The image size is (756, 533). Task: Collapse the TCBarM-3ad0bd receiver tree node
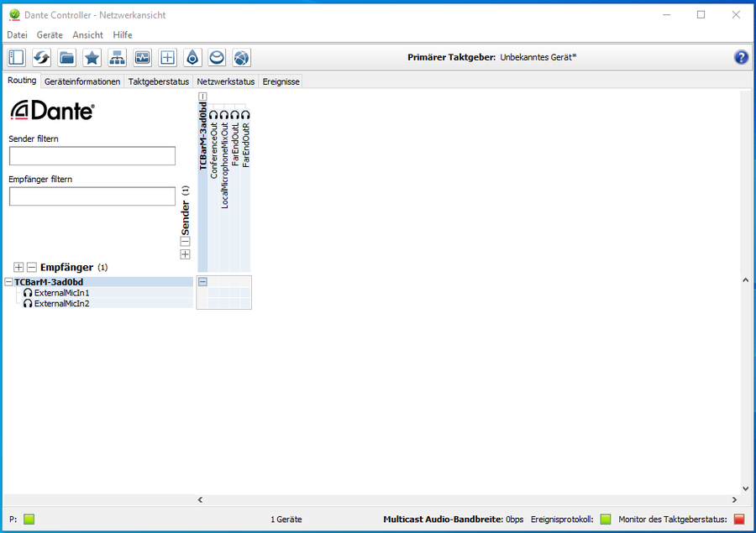click(8, 282)
